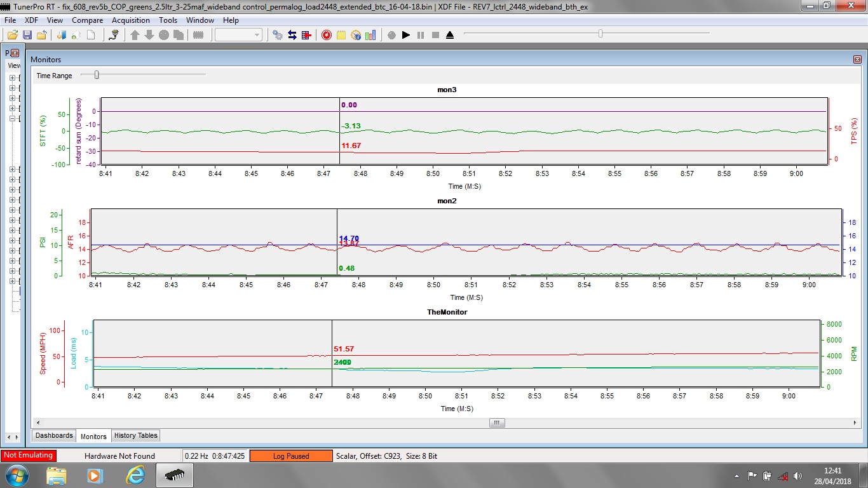Open a bin file with the folder icon
Screen dimensions: 868x488
point(12,35)
